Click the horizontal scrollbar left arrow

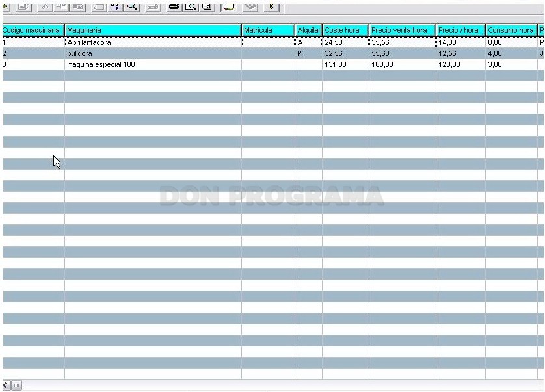click(x=7, y=385)
